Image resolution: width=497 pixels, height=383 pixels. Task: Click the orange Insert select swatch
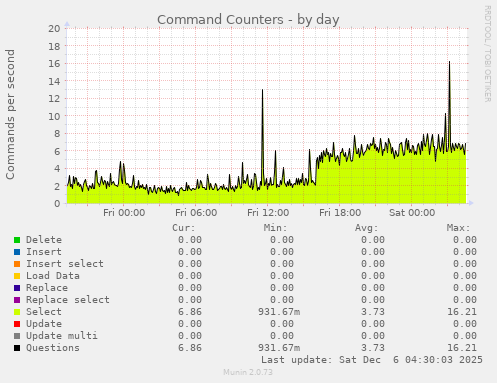[x=17, y=264]
